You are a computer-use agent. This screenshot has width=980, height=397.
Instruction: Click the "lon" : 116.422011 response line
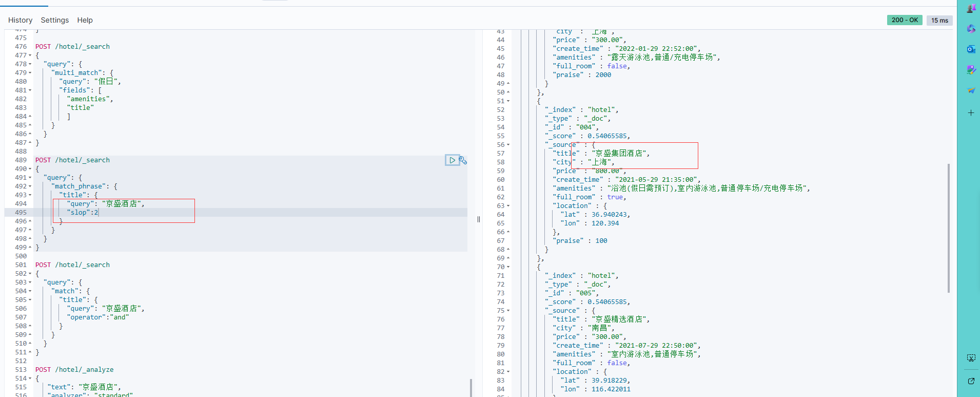[595, 389]
